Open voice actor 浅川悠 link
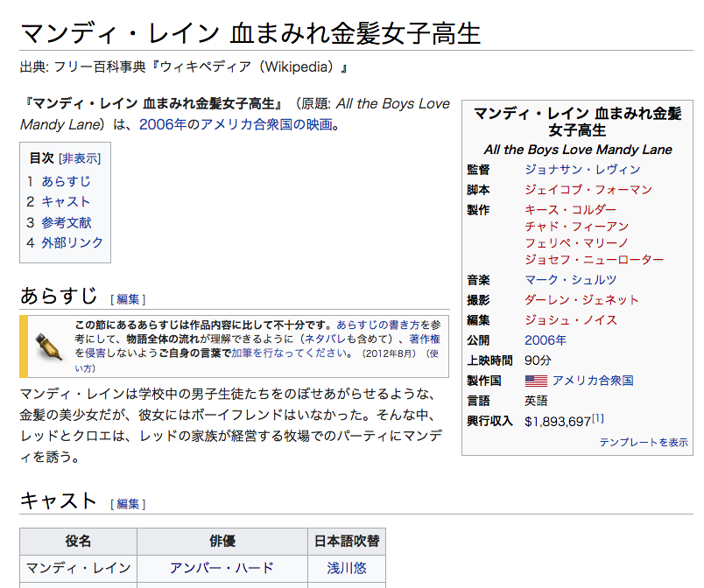 point(347,568)
